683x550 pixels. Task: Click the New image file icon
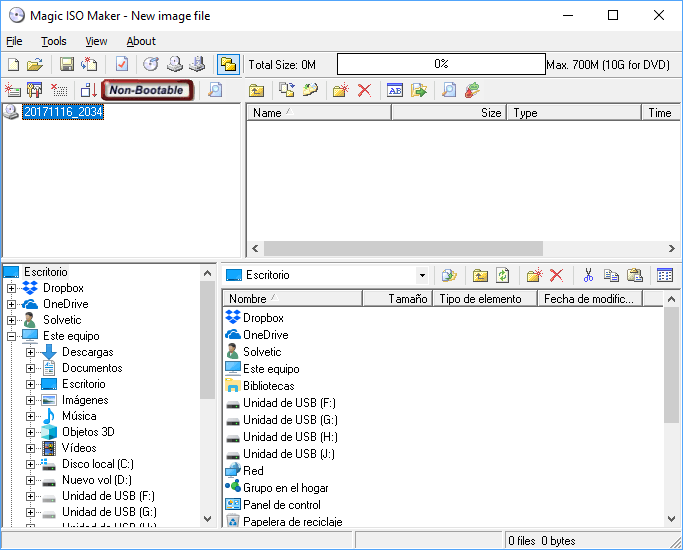tap(14, 64)
